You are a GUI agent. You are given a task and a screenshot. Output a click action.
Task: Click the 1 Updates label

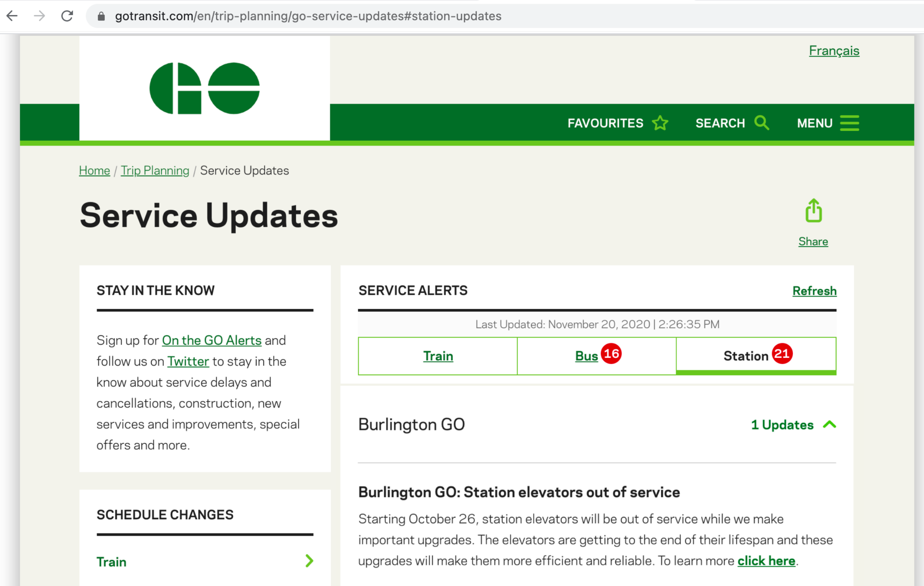[x=782, y=425]
